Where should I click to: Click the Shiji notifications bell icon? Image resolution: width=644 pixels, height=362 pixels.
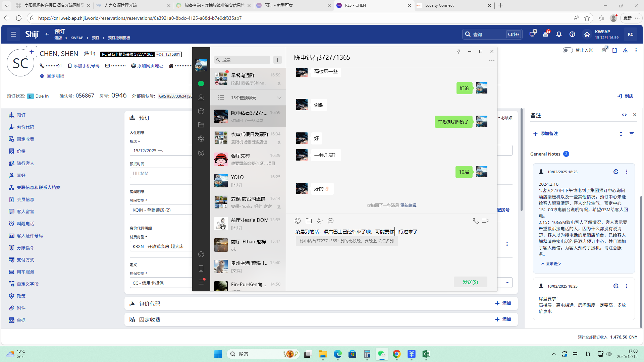(x=559, y=34)
